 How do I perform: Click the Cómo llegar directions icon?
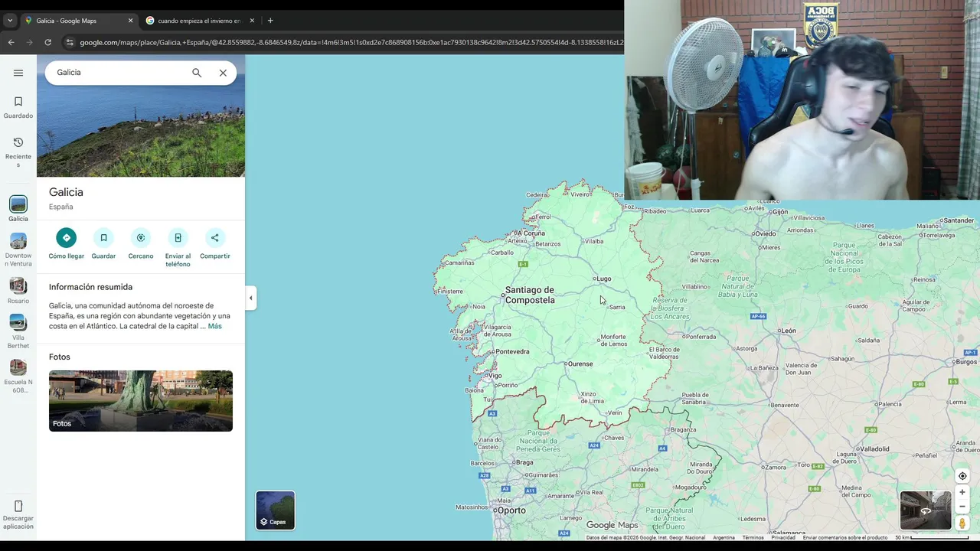point(67,238)
